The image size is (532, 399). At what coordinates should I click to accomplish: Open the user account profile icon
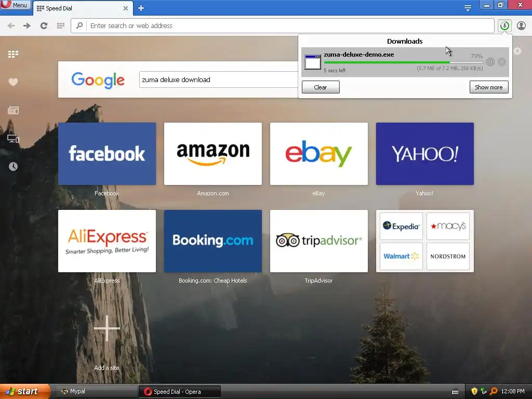point(521,26)
